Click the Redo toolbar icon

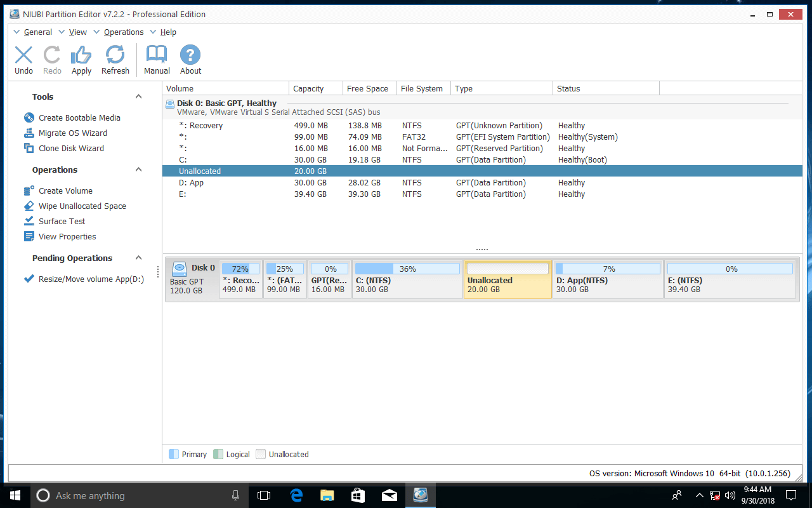(x=52, y=55)
